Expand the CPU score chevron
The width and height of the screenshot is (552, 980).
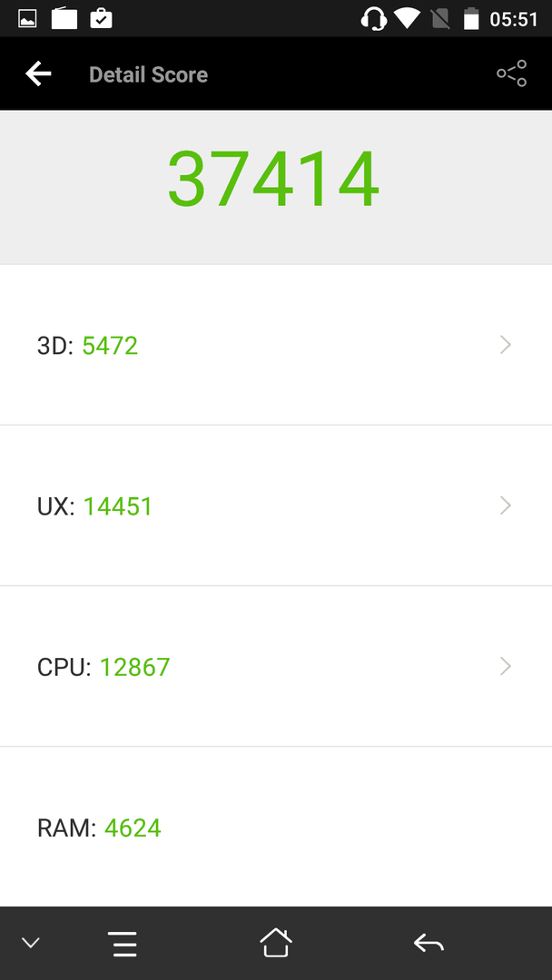tap(506, 666)
